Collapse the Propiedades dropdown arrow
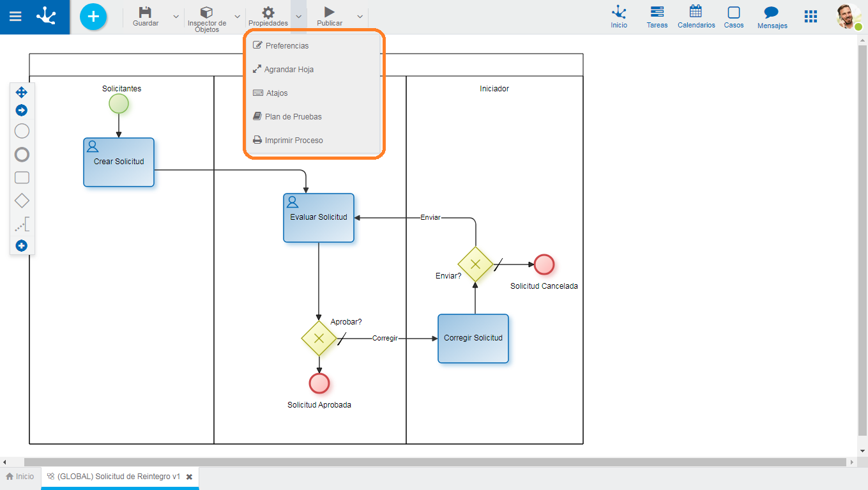The width and height of the screenshot is (868, 490). pos(298,17)
